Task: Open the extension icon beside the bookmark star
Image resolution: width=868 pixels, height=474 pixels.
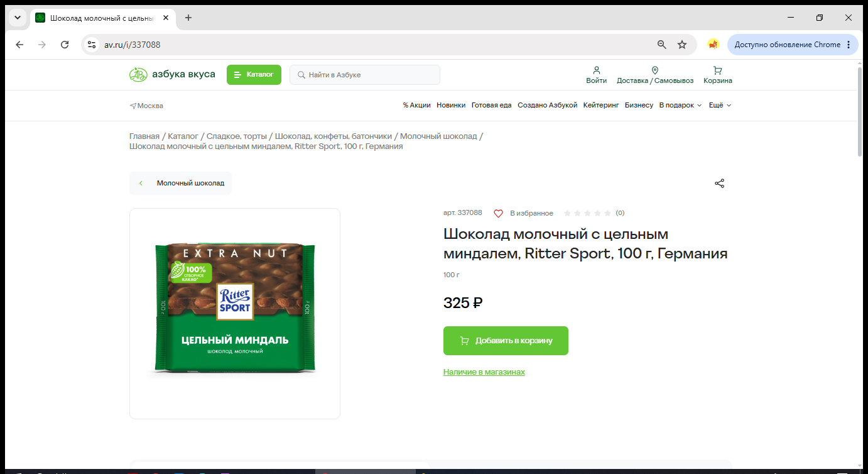Action: (x=713, y=45)
